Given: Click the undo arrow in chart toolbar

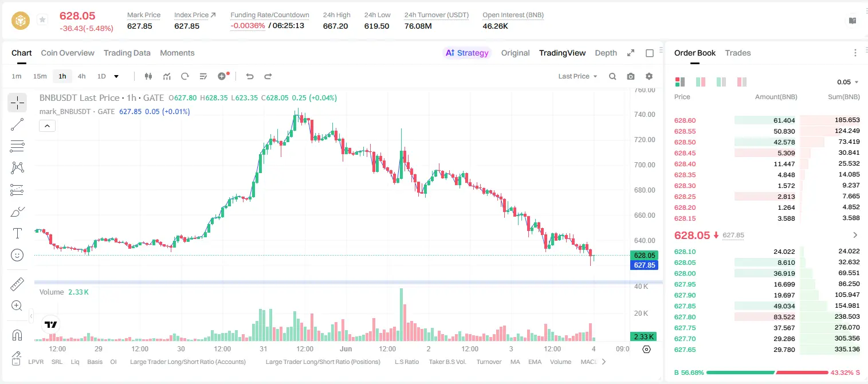Looking at the screenshot, I should (250, 76).
